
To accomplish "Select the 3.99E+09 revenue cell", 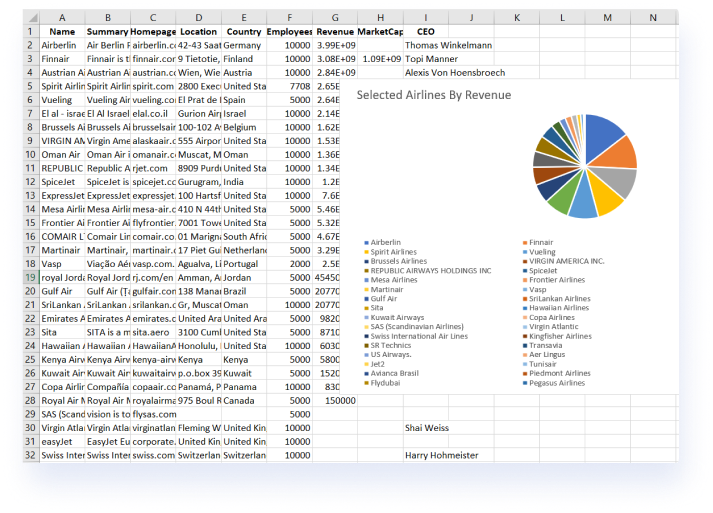I will point(335,45).
